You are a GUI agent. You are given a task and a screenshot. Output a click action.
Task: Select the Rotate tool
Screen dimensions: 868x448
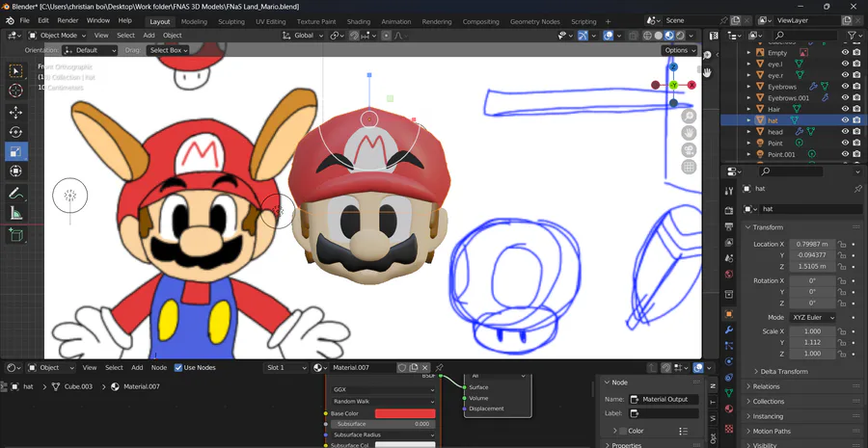(x=16, y=132)
